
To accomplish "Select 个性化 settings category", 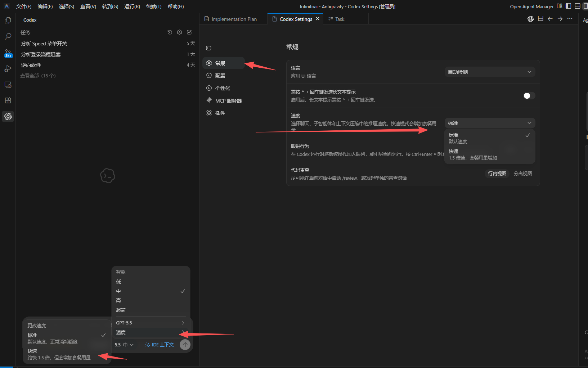I will [224, 88].
